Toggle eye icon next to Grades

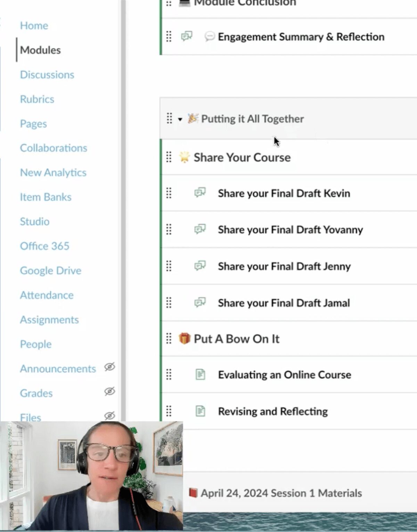[109, 392]
